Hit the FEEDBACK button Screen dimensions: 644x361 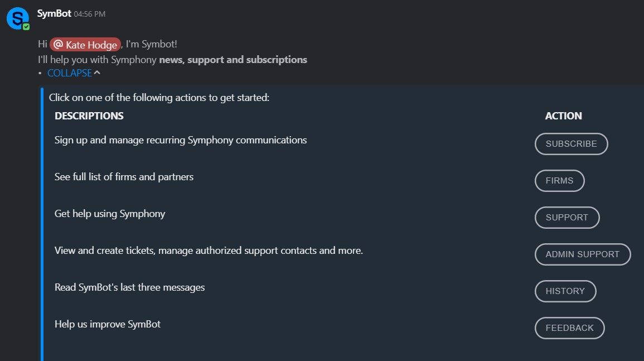click(x=569, y=328)
